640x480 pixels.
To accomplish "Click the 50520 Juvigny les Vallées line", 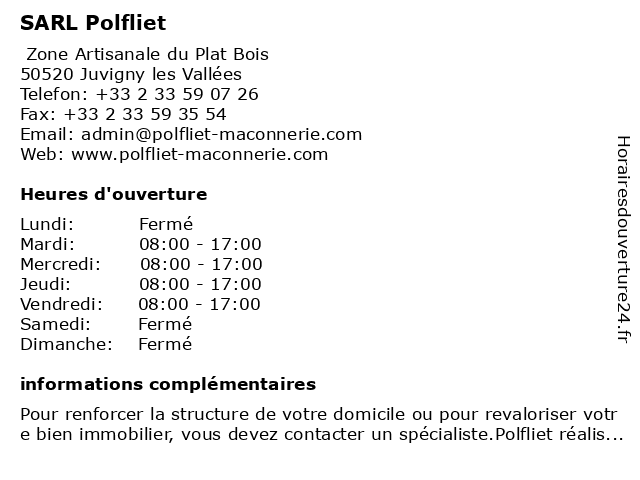I will (x=131, y=74).
